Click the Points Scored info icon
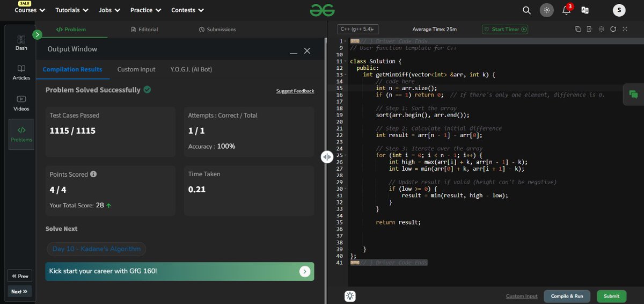Screen dimensions: 644x304 tap(93, 175)
